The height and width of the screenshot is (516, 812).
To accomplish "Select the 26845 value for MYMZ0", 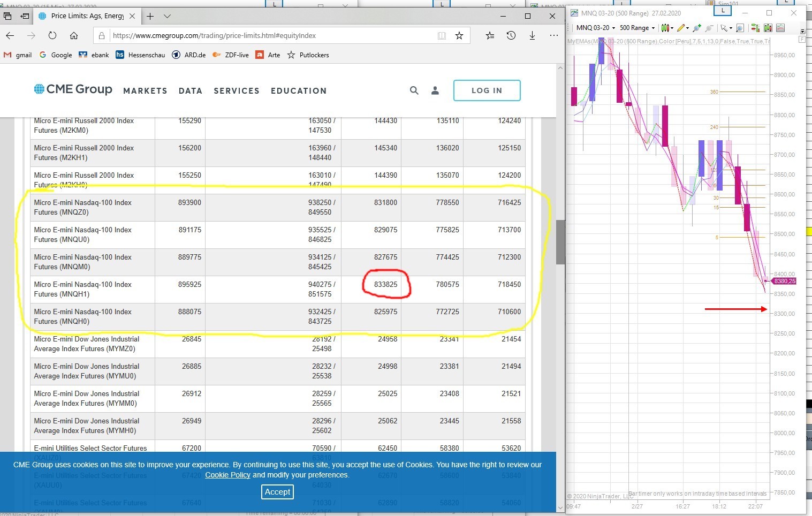I will pos(192,339).
